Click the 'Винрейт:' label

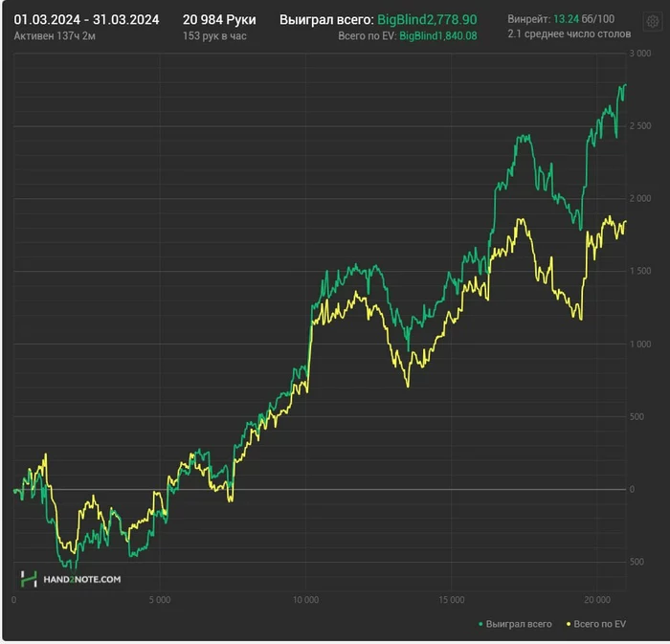(529, 19)
